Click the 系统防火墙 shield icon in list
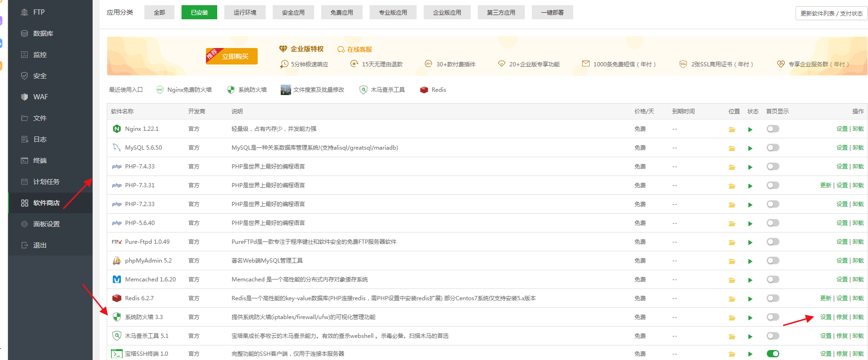 [x=117, y=317]
